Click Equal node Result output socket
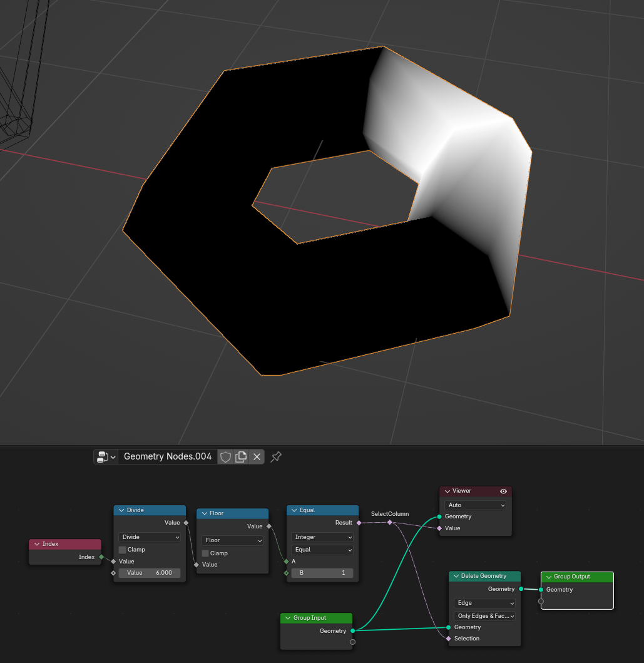Image resolution: width=644 pixels, height=663 pixels. [x=359, y=523]
